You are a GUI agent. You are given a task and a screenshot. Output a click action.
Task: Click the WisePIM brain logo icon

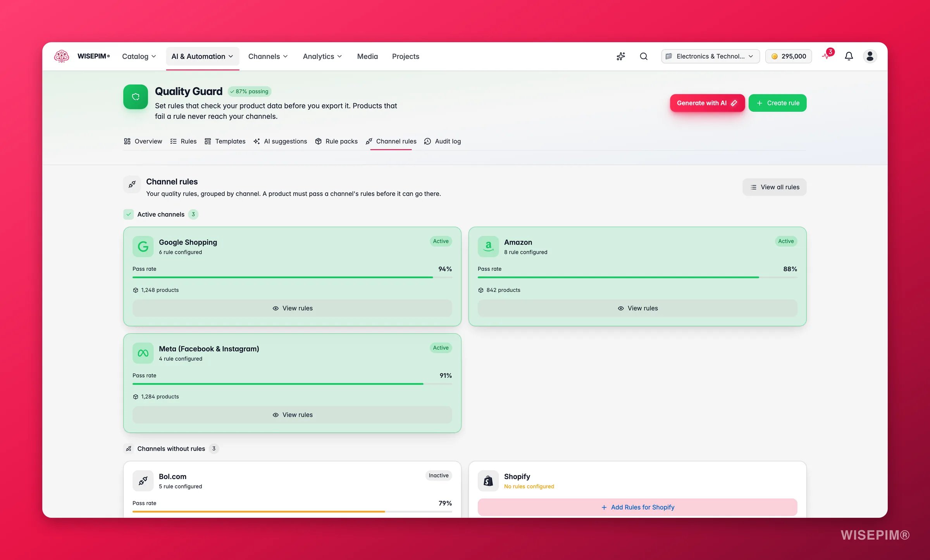pos(62,56)
